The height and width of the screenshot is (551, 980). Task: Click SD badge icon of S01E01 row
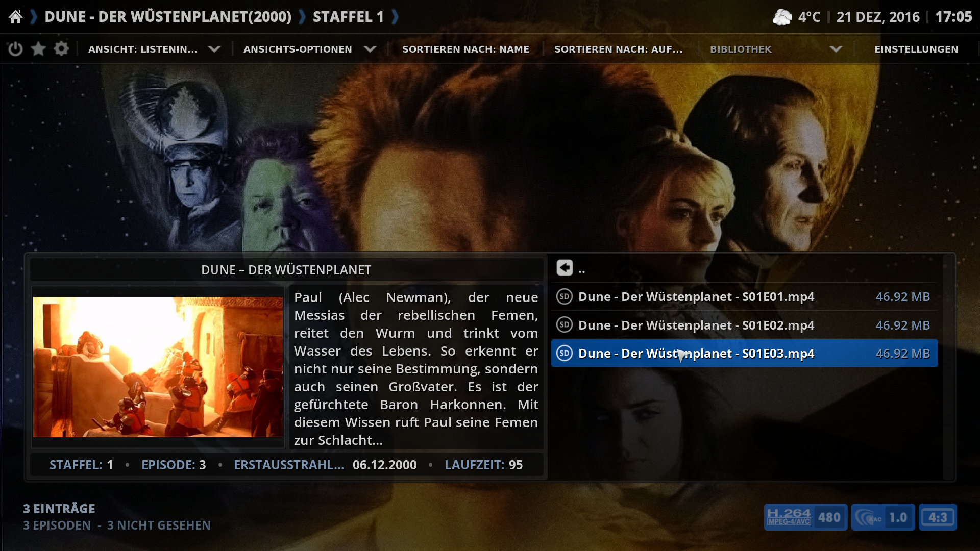point(564,296)
